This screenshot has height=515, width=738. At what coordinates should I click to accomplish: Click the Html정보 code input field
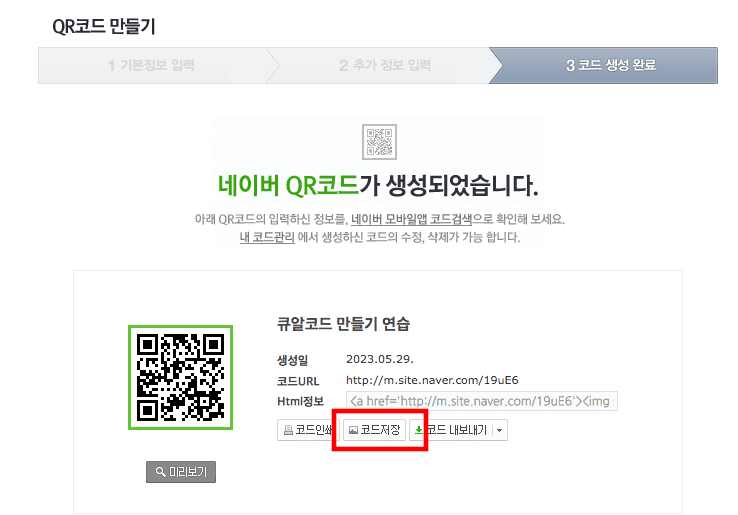[481, 401]
